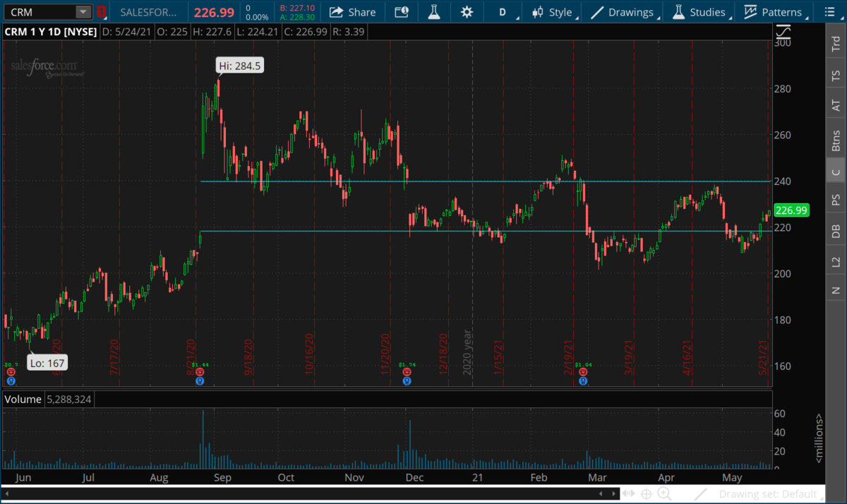Select the AT sidebar tab
Image resolution: width=847 pixels, height=504 pixels.
click(836, 106)
